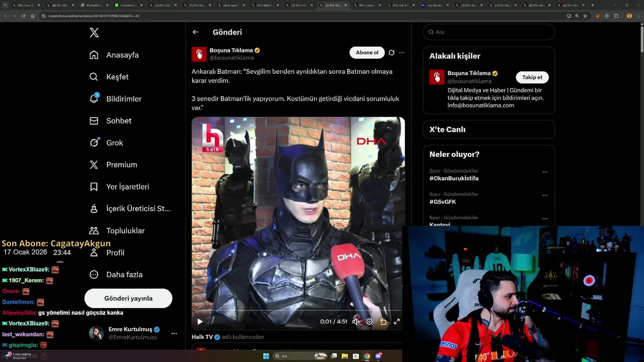This screenshot has width=644, height=362.
Task: Open the browser extensions puzzle icon
Action: 616,16
